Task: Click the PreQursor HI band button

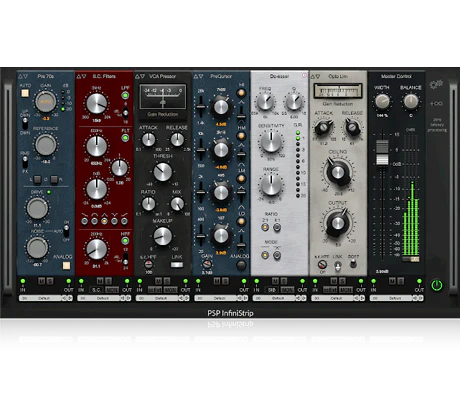Action: coord(241,93)
